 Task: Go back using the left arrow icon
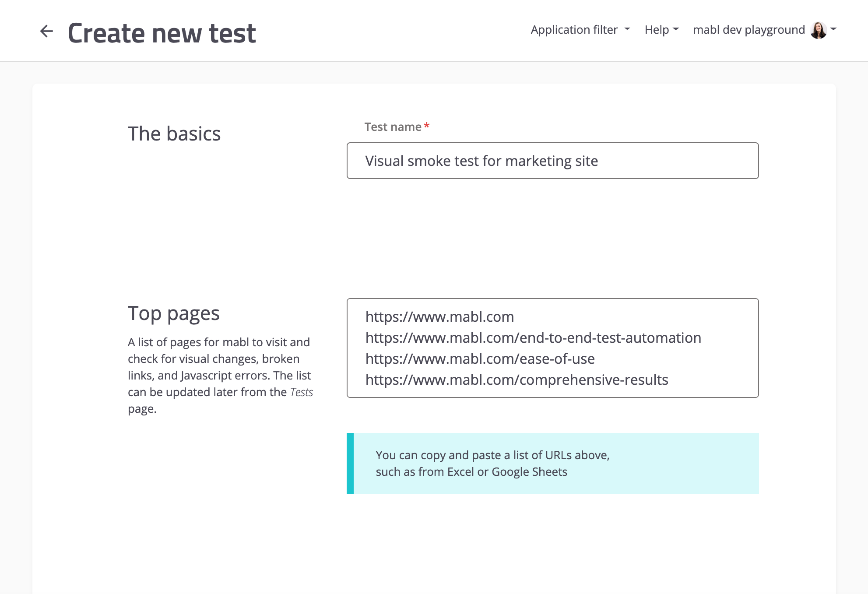pos(46,31)
